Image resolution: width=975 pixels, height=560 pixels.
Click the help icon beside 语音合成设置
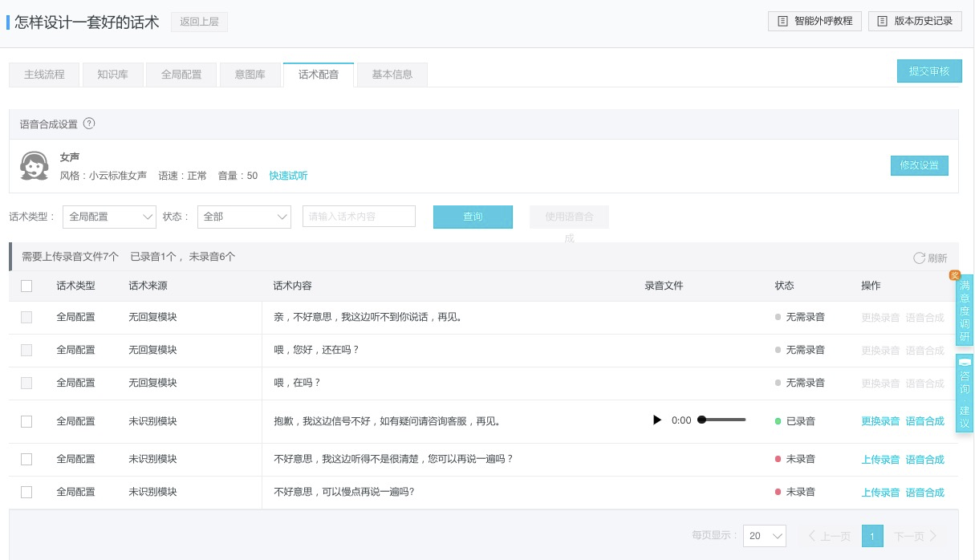tap(89, 124)
